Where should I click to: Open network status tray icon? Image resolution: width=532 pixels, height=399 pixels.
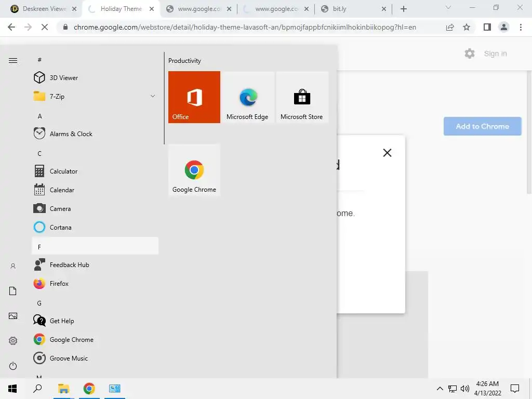453,389
